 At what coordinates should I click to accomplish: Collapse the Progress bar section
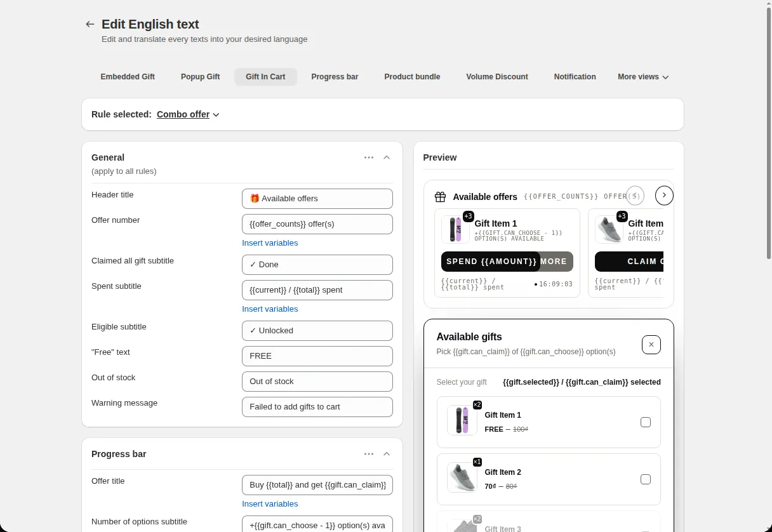point(387,454)
